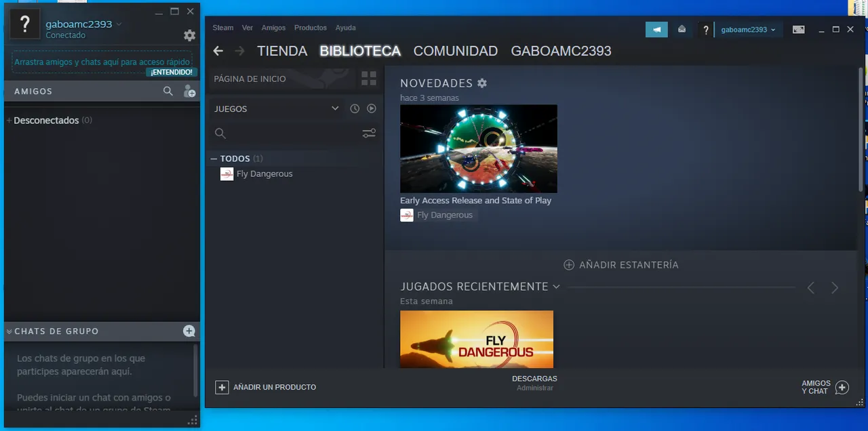Viewport: 868px width, 431px height.
Task: Click the add shelf plus circle icon
Action: point(569,265)
